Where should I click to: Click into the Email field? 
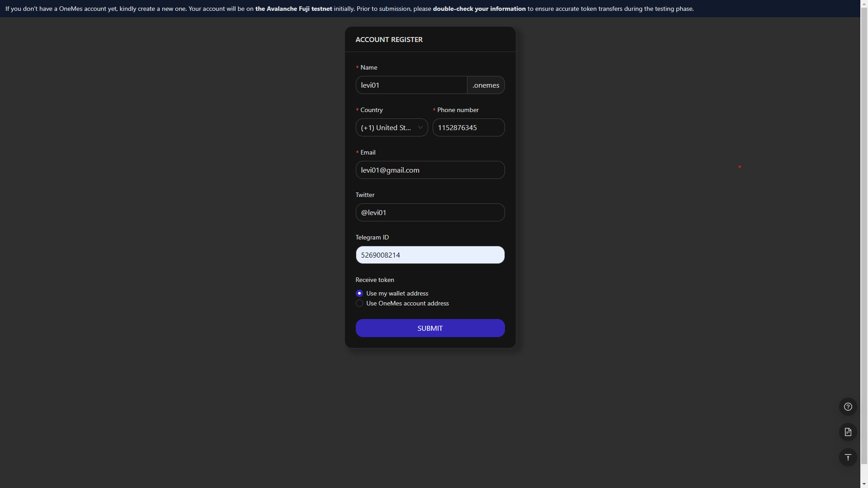(430, 170)
